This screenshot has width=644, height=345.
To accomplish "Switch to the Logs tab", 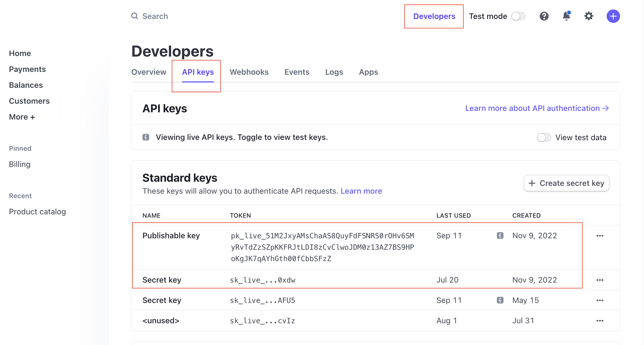I will [334, 72].
